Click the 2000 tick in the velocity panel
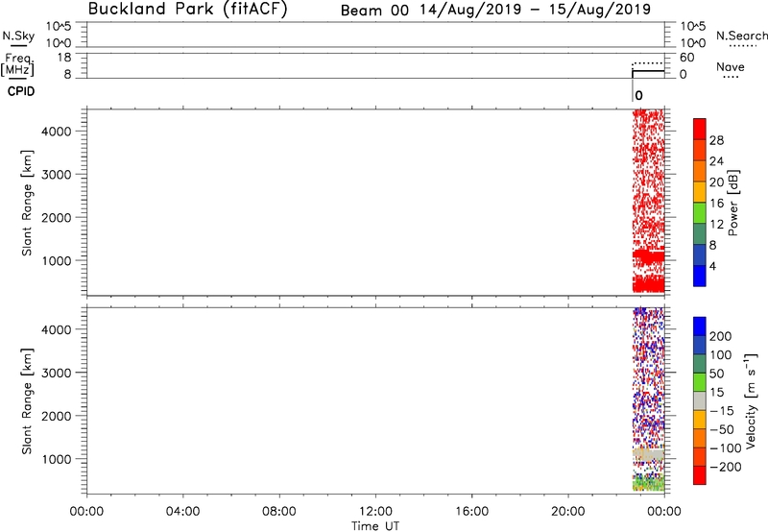The height and width of the screenshot is (532, 768). click(x=57, y=416)
